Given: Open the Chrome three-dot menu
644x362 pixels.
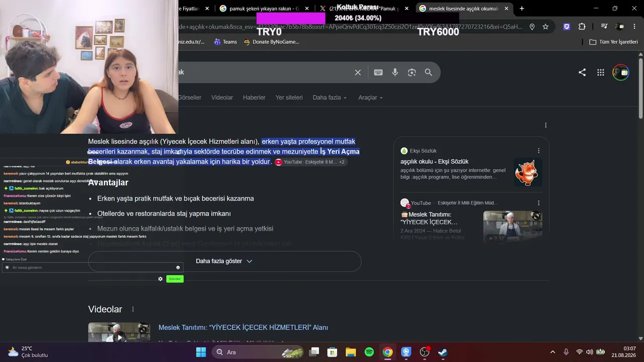Looking at the screenshot, I should (x=634, y=27).
